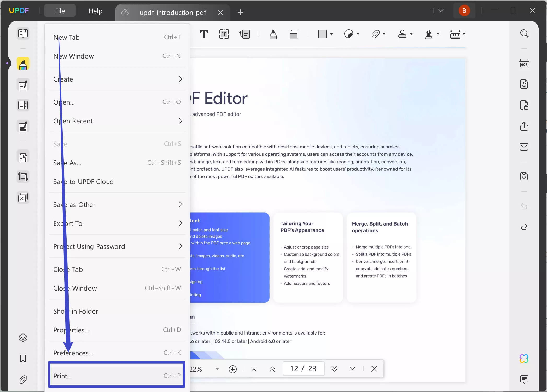Select the Text Box tool
547x392 pixels.
click(224, 34)
